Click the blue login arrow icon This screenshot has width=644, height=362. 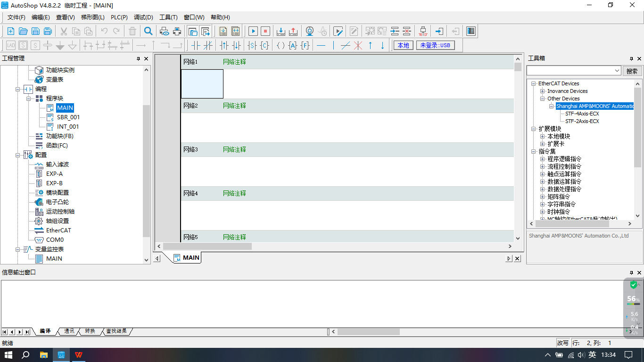coord(439,31)
